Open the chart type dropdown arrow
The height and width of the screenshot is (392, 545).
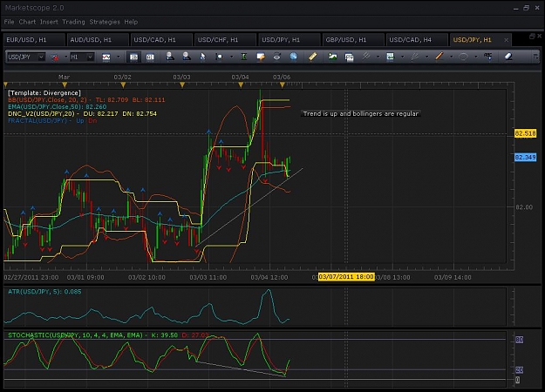[x=119, y=57]
